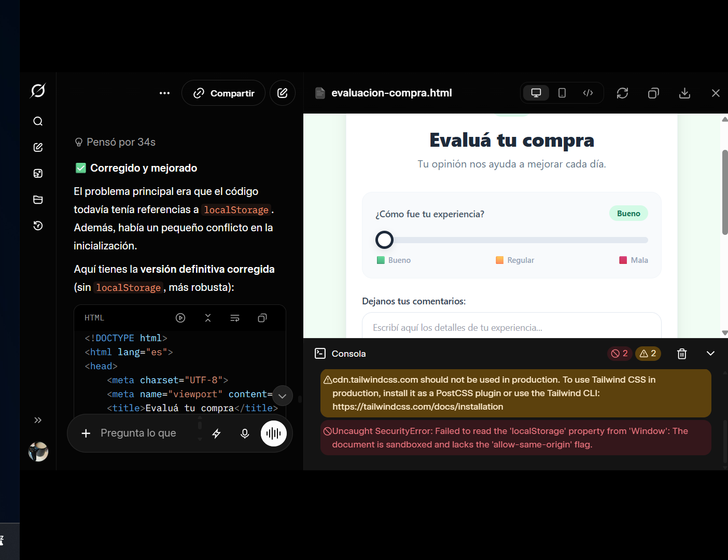Switch to mobile preview view
Viewport: 728px width, 560px height.
(562, 93)
